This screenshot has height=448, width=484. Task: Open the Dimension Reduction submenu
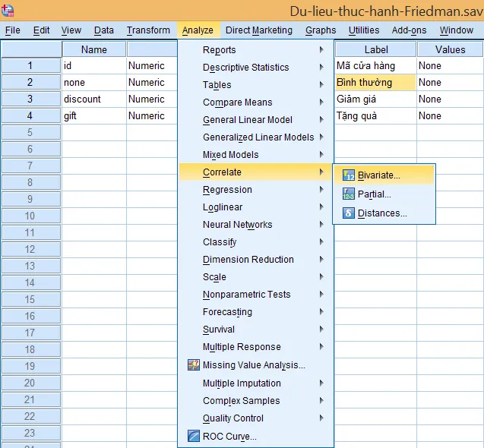[x=256, y=260]
